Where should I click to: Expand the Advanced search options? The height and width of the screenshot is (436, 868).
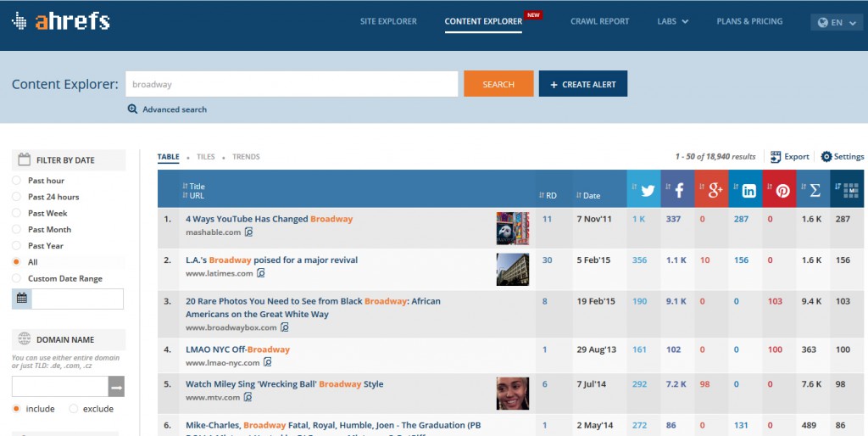click(167, 109)
